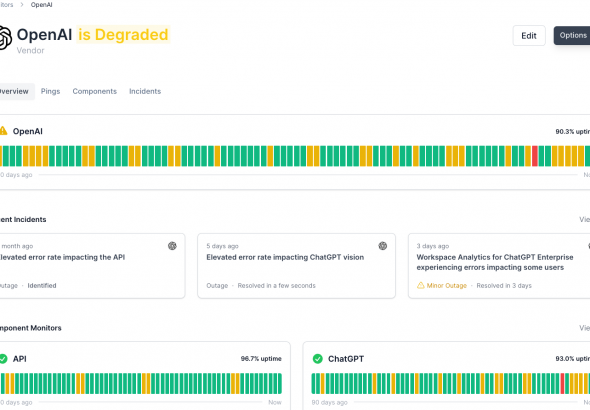Click the Edit button
Screen dimensions: 590x410
[529, 36]
